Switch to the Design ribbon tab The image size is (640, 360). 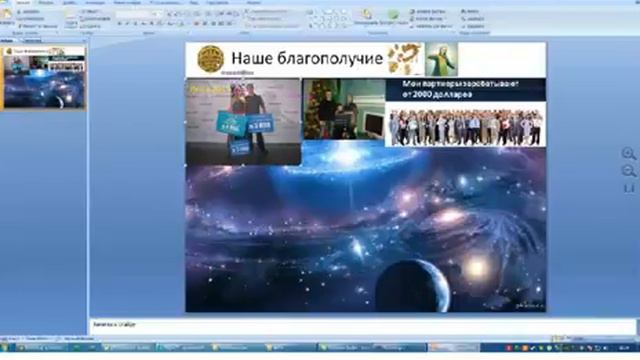tap(69, 2)
